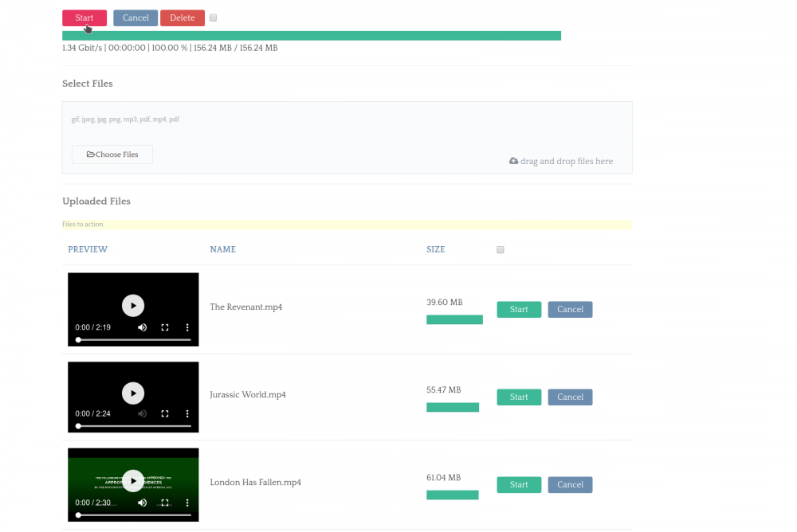Click The Revenant video seek bar
This screenshot has height=532, width=797.
pos(134,340)
